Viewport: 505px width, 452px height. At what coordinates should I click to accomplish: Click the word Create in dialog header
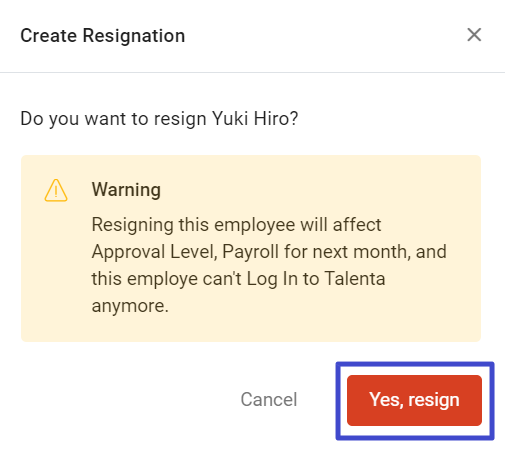coord(49,35)
